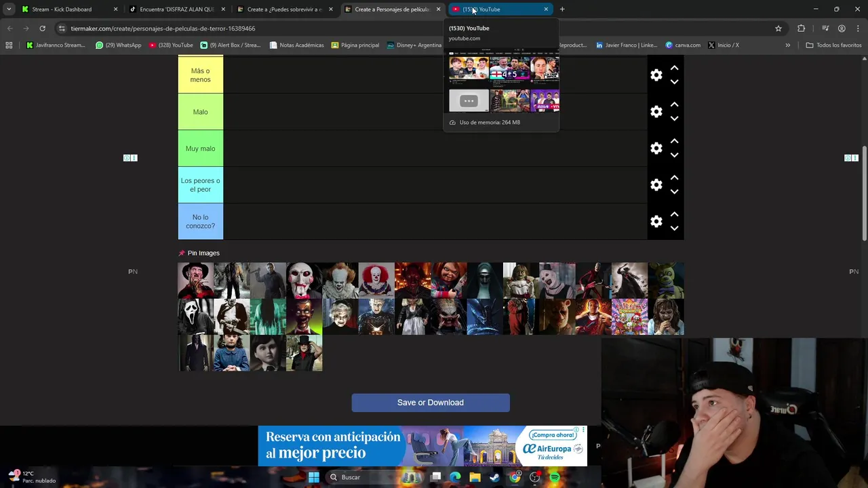Click the 'Save or Download' button
868x488 pixels.
pos(431,403)
